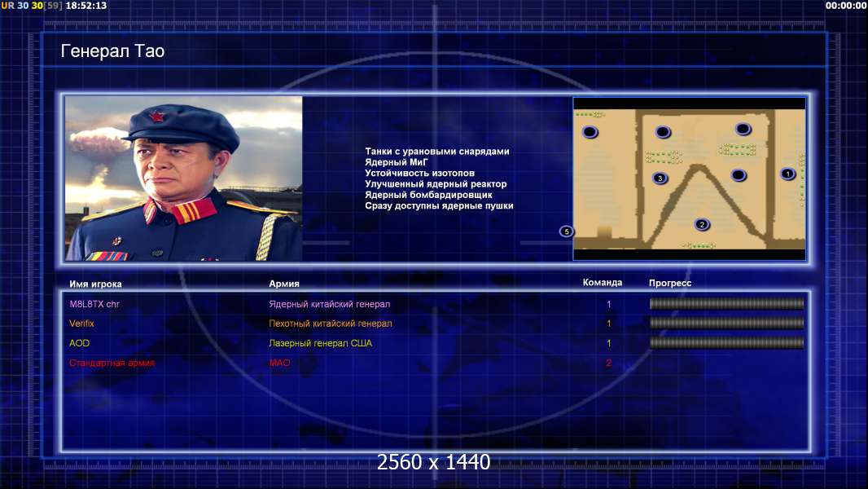Click start position marker 1 on minimap
868x489 pixels.
pos(787,174)
